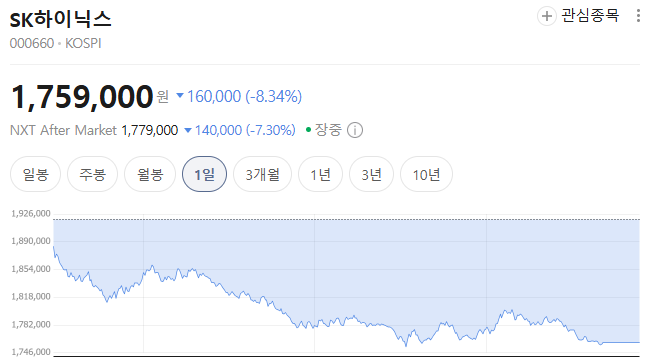Select the 일봉 daily candle chart
647x361 pixels.
(x=35, y=174)
